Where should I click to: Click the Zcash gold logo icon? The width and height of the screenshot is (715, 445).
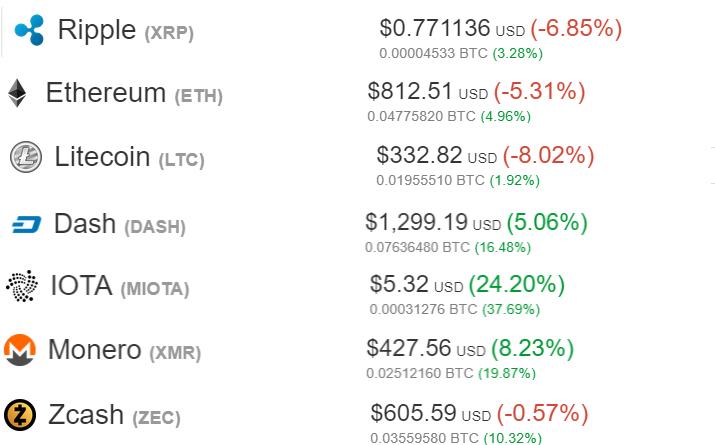(20, 415)
